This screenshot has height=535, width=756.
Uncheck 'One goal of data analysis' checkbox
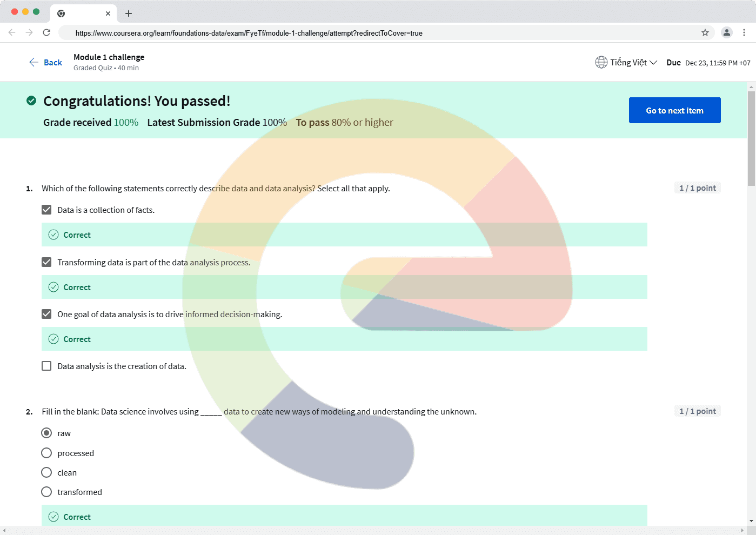coord(46,314)
